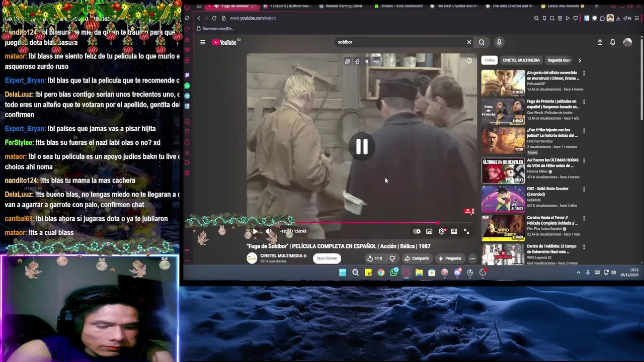644x362 pixels.
Task: Open a new browser tab with plus
Action: click(x=596, y=6)
